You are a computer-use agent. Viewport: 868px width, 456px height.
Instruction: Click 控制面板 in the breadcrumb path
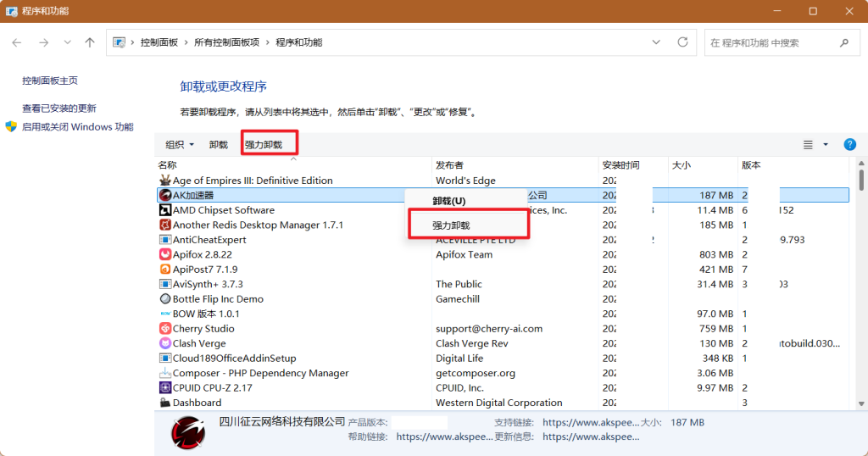coord(159,42)
